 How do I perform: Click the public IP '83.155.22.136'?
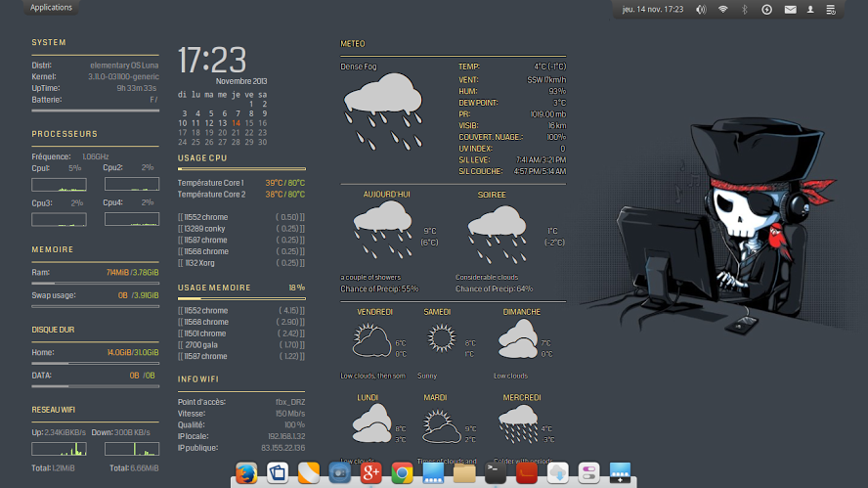click(282, 448)
